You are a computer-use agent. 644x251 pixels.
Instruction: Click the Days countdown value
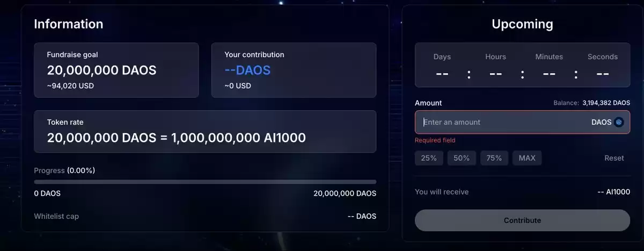pyautogui.click(x=442, y=74)
